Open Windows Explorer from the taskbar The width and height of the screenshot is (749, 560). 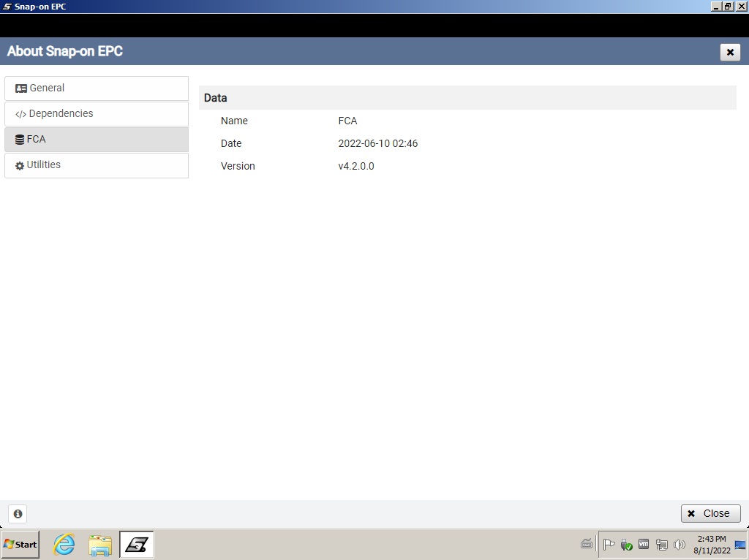(x=99, y=545)
